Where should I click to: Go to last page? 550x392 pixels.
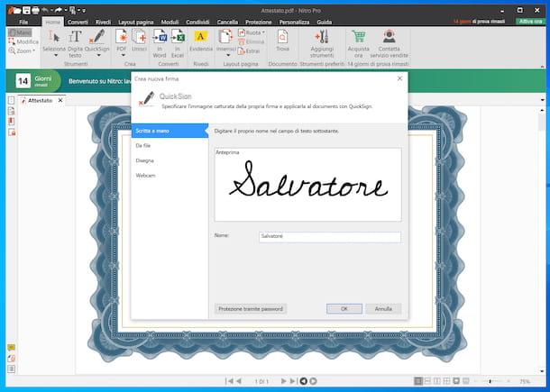(292, 381)
